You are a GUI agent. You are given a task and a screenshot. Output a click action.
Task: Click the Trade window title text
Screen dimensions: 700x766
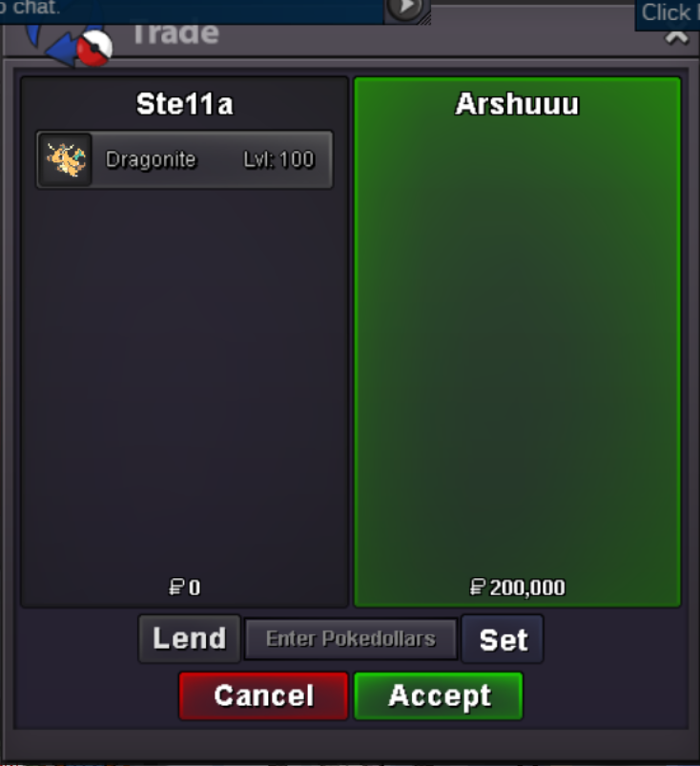(175, 34)
